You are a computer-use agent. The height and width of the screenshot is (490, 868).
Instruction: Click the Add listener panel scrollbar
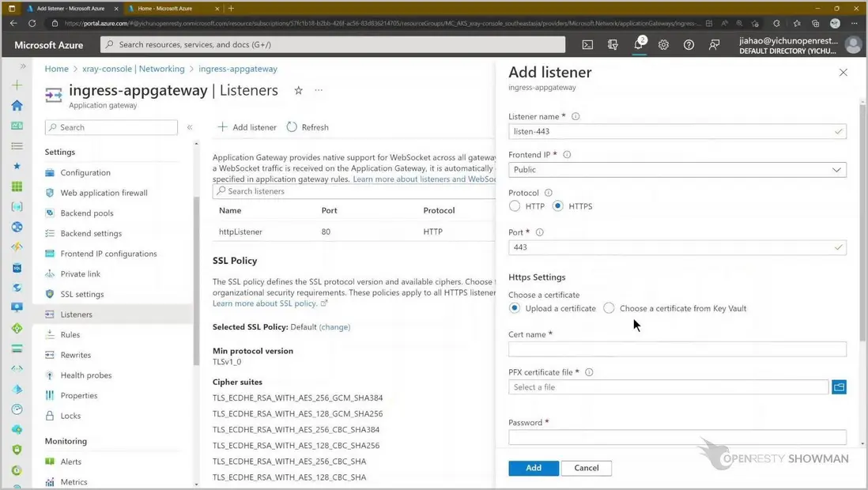862,221
